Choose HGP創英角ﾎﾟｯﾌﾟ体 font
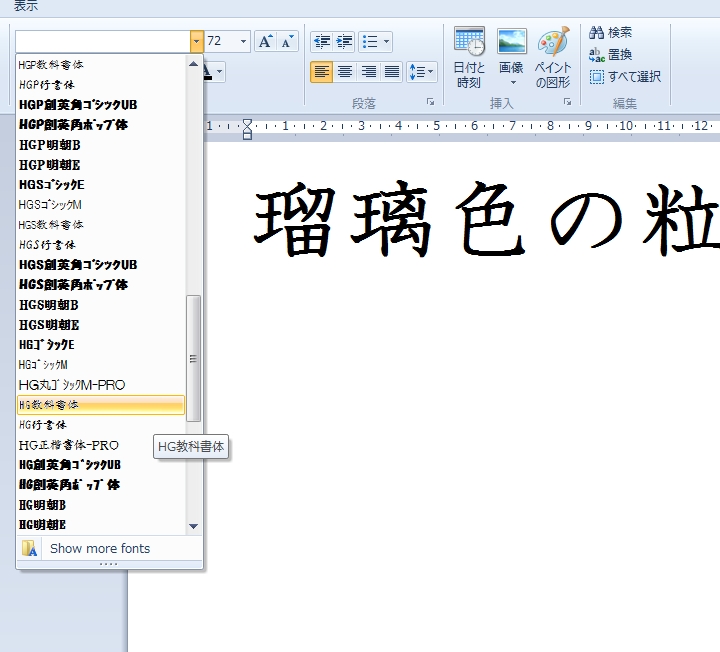 [101, 125]
